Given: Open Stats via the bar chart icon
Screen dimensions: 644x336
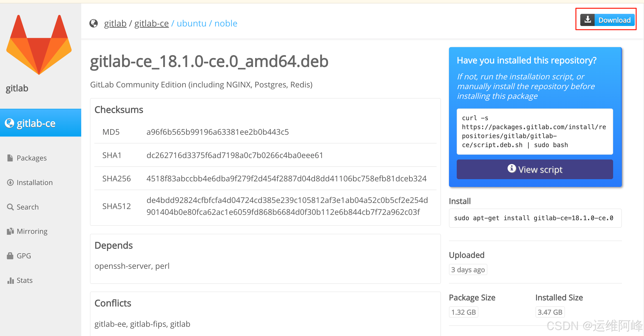Looking at the screenshot, I should 10,280.
